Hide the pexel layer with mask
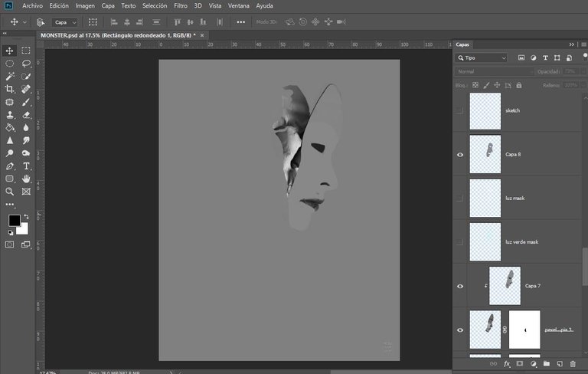Viewport: 588px width, 374px height. pos(460,330)
